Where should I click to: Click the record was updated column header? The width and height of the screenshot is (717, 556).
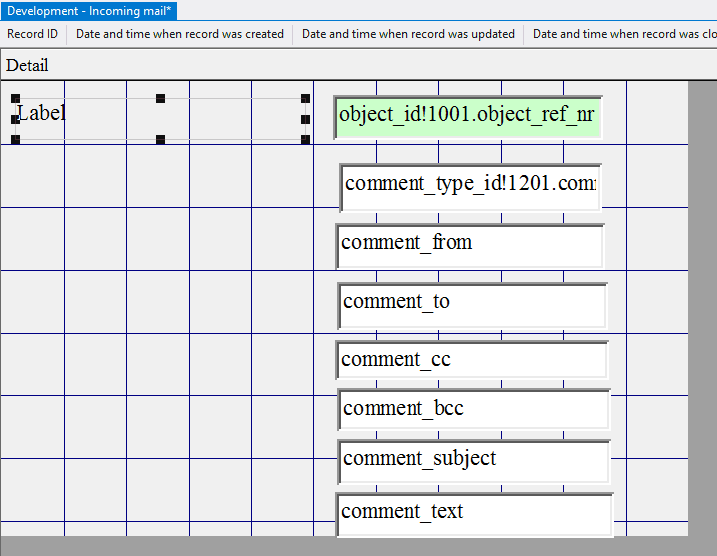(x=408, y=34)
